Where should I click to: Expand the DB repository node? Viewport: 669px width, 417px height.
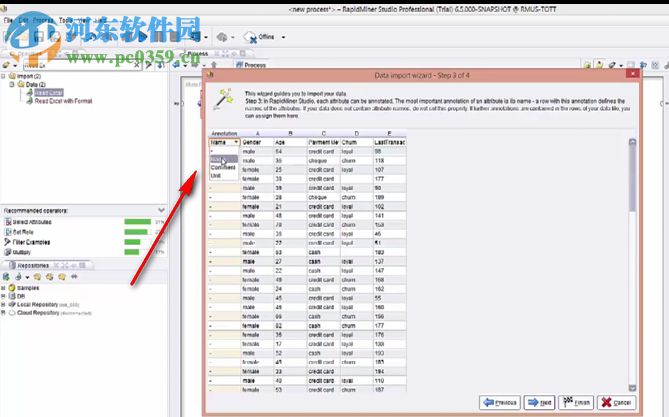[x=3, y=296]
